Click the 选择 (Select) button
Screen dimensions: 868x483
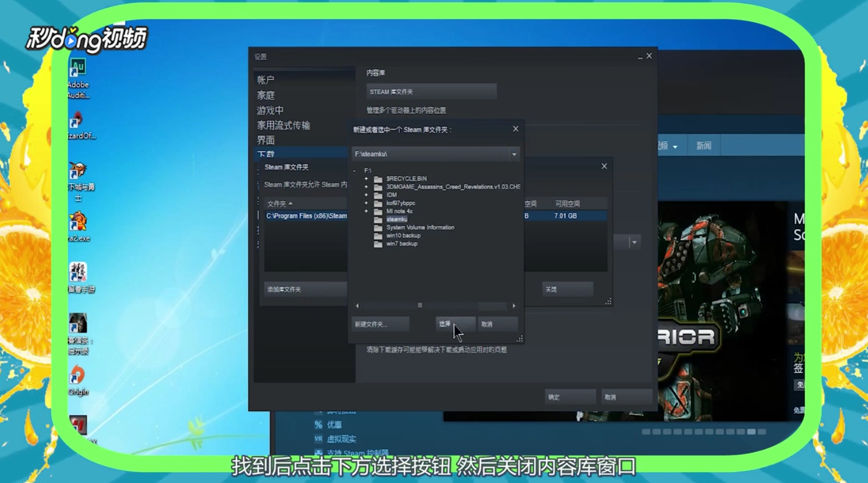[x=455, y=324]
